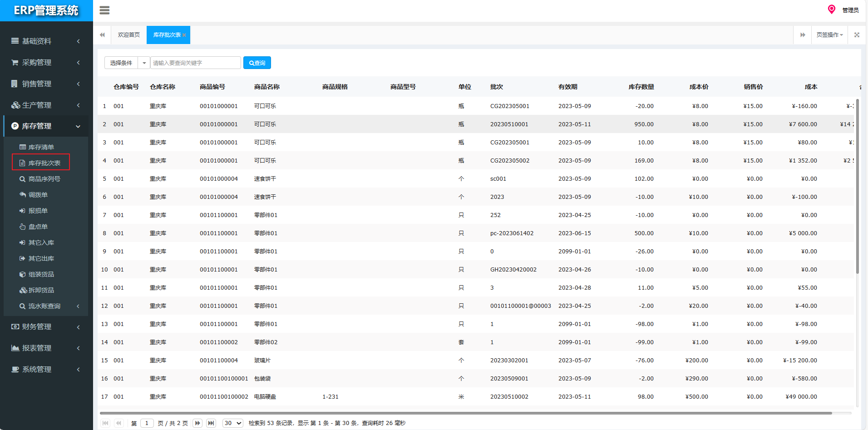
Task: Open 商品序列号 in the sidebar
Action: click(44, 179)
